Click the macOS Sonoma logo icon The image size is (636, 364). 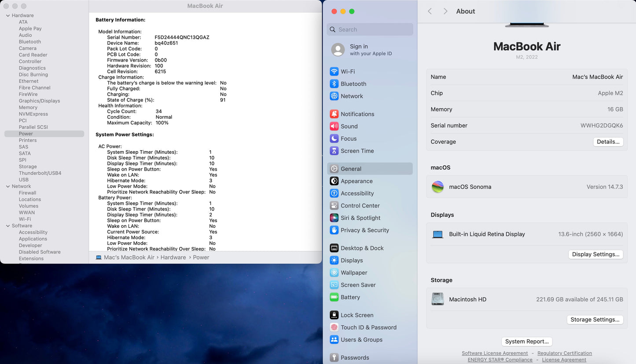tap(437, 187)
